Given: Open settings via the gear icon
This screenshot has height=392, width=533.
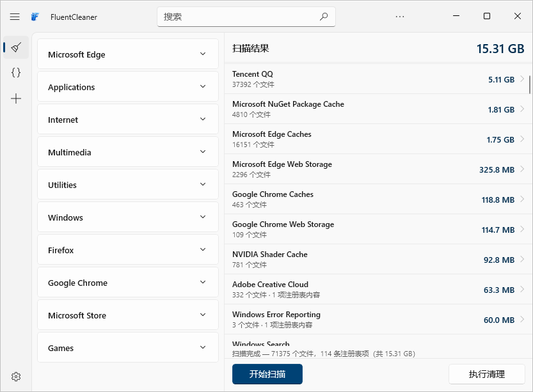Looking at the screenshot, I should point(16,377).
